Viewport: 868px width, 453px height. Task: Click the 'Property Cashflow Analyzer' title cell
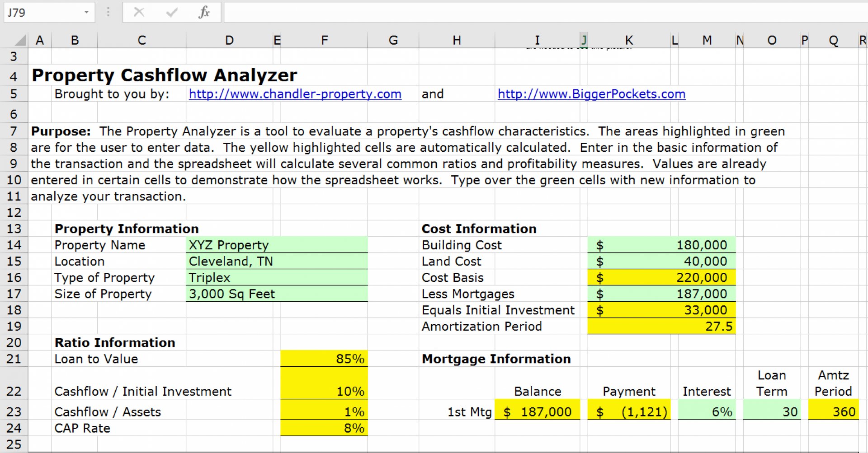tap(165, 75)
